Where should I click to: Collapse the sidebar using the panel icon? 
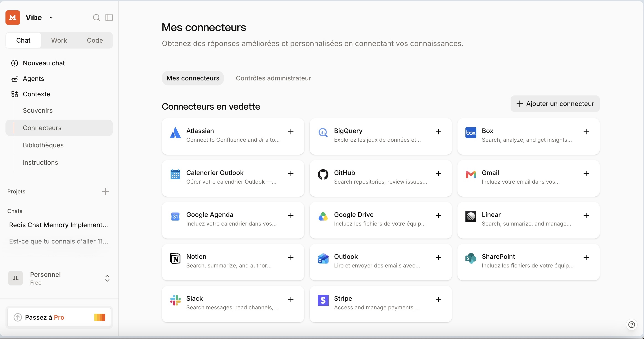tap(109, 18)
